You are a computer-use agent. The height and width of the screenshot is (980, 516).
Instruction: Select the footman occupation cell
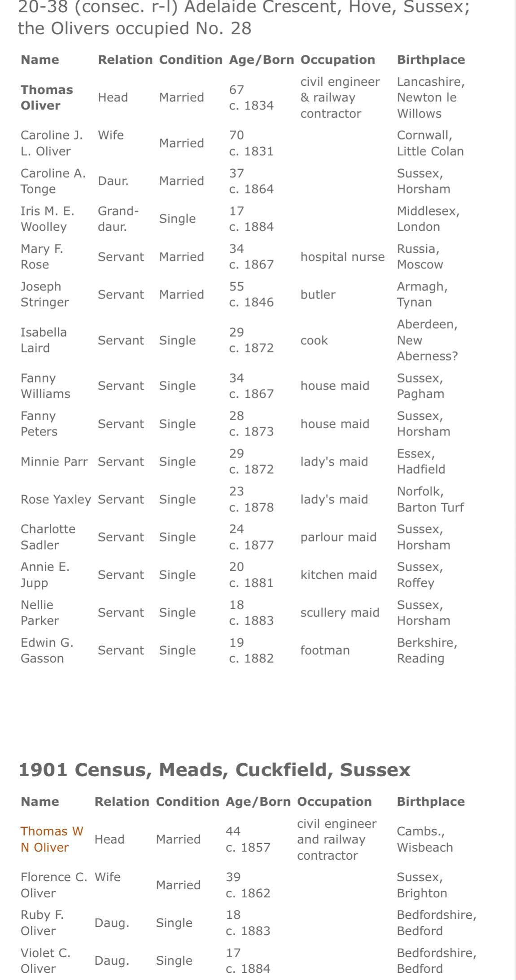(324, 650)
